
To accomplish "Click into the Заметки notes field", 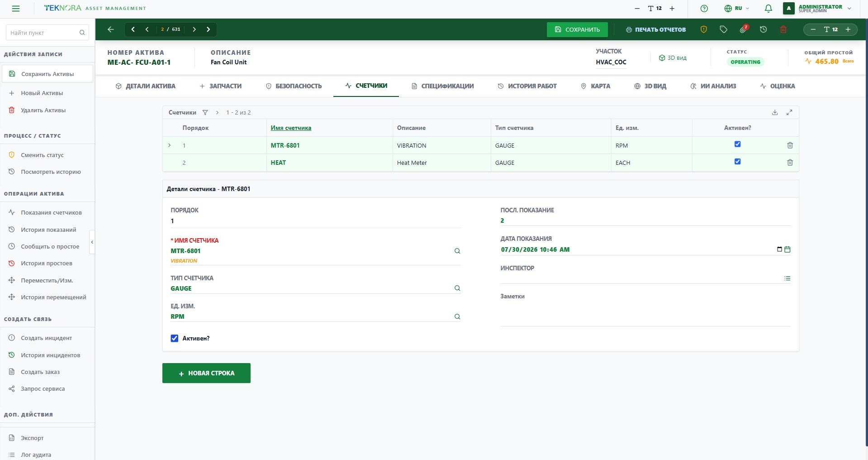I will pos(645,314).
